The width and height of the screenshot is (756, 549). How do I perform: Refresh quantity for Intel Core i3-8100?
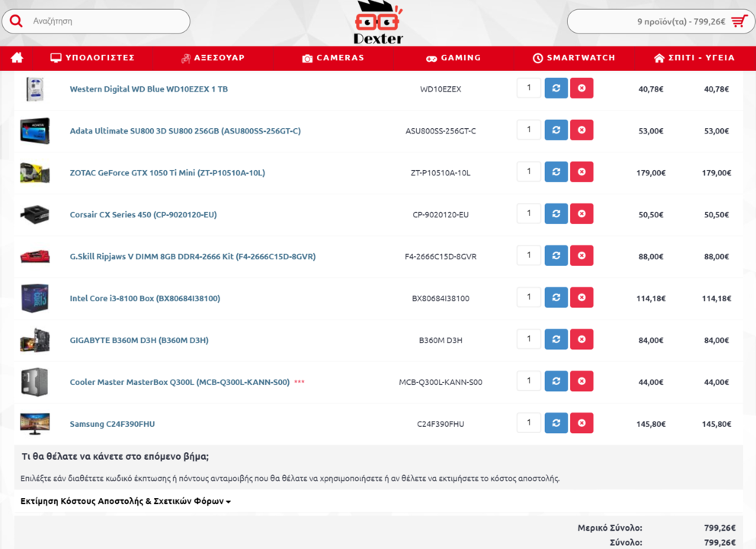pos(556,297)
